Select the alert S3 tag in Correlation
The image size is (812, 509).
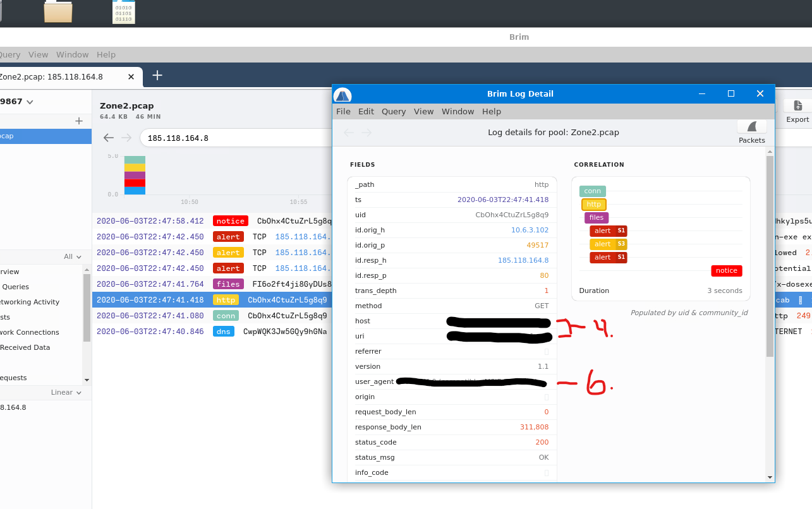[609, 244]
